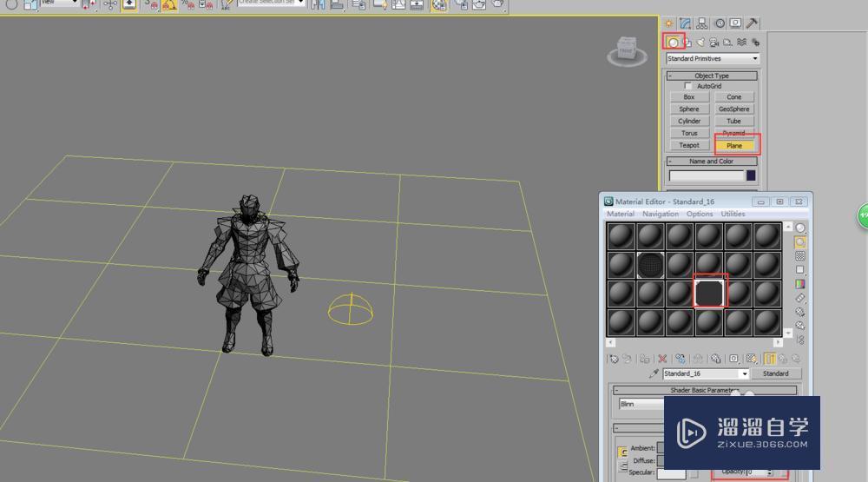
Task: Toggle the Show End Result icon
Action: click(769, 359)
